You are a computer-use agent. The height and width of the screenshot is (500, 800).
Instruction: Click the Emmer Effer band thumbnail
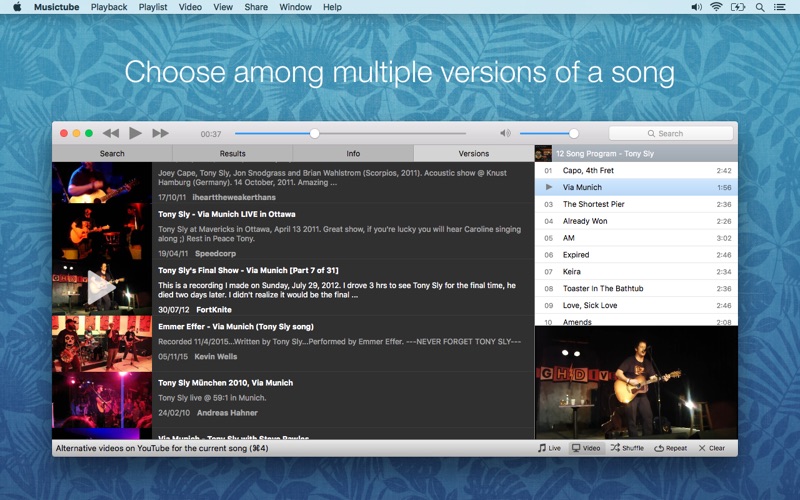102,344
